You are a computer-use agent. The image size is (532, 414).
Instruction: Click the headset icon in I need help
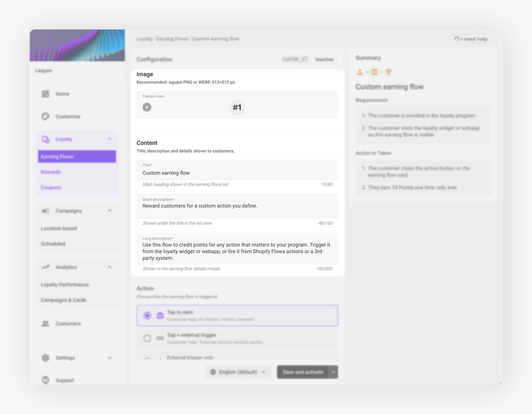(456, 39)
